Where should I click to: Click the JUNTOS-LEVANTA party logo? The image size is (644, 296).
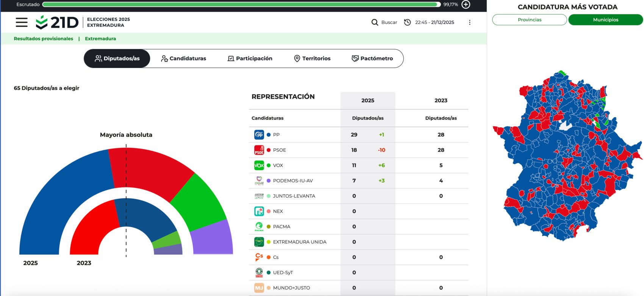[259, 196]
